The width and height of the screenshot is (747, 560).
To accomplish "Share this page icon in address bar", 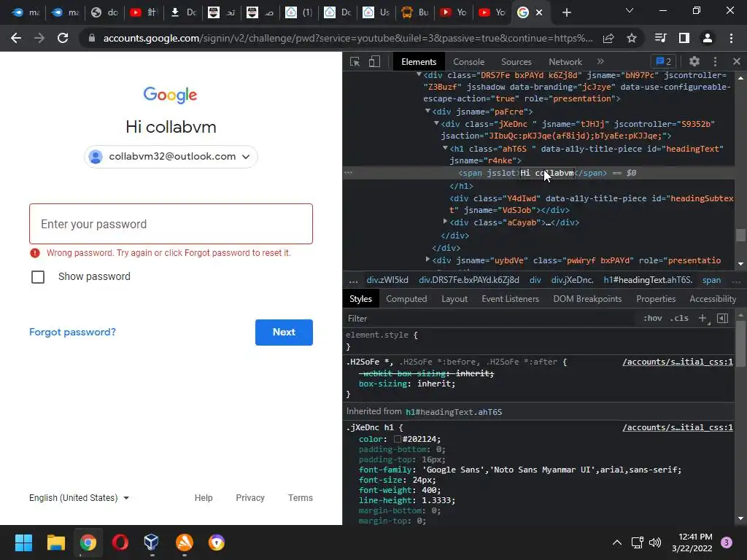I will pos(608,38).
